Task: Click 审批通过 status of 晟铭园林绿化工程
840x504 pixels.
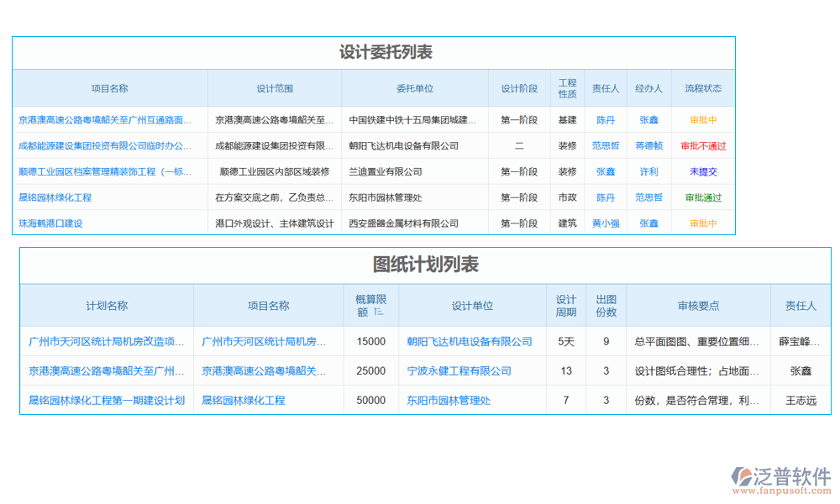Action: 703,197
